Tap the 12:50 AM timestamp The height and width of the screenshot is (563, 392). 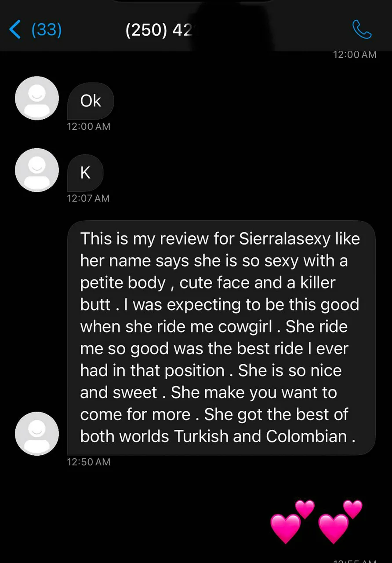pyautogui.click(x=88, y=462)
